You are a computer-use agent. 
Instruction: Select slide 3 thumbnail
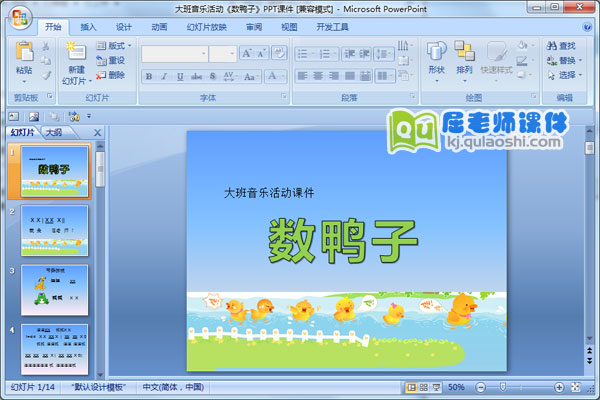pyautogui.click(x=54, y=290)
